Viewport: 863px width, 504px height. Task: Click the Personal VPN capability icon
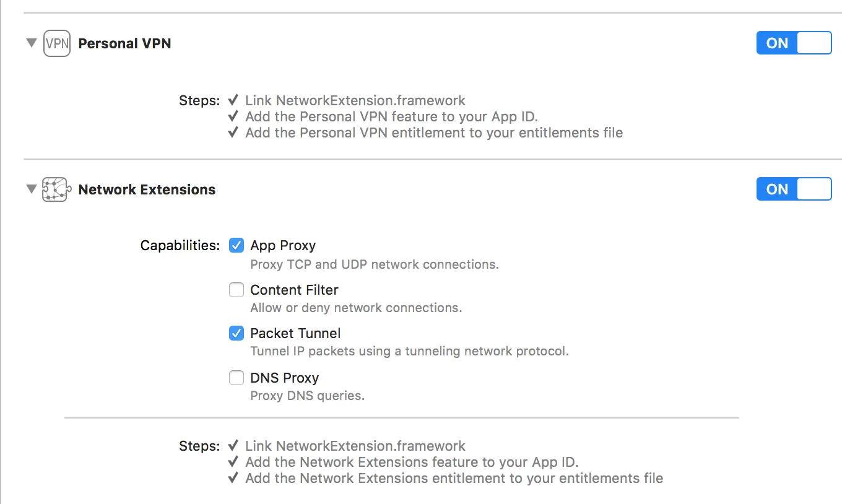coord(56,44)
